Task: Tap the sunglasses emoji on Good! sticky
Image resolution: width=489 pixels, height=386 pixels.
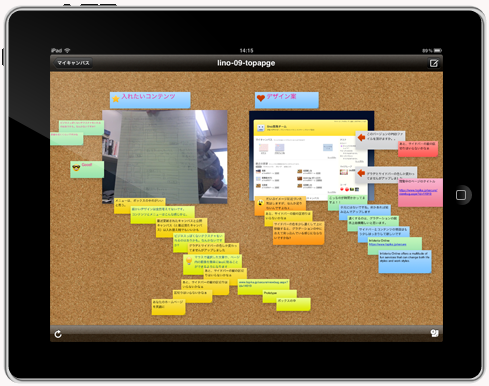Action: coord(76,167)
